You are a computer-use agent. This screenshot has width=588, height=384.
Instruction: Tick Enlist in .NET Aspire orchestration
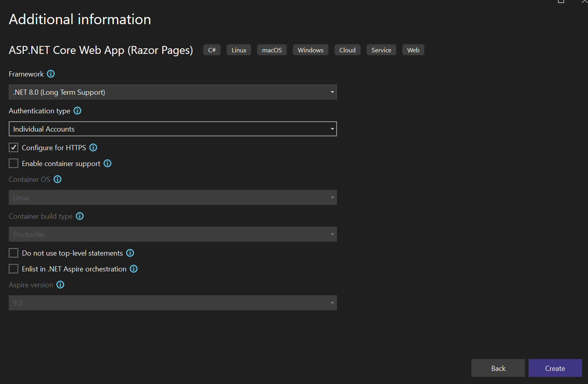[x=13, y=269]
